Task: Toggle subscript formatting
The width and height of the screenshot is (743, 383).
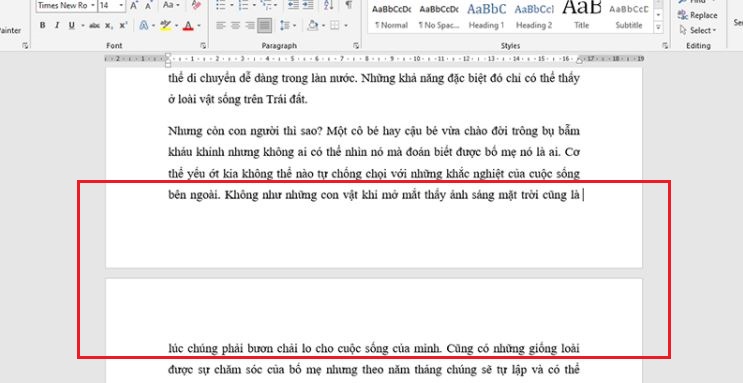Action: pyautogui.click(x=109, y=25)
